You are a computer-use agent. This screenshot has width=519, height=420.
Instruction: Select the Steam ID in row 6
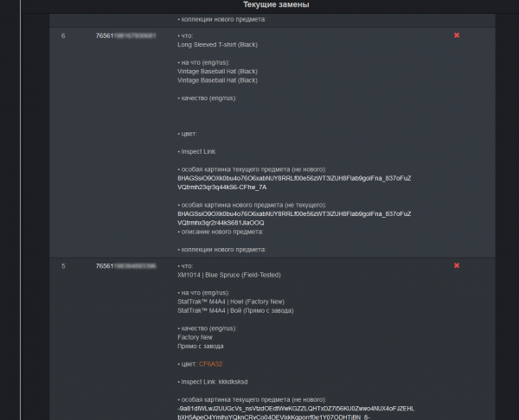click(125, 35)
